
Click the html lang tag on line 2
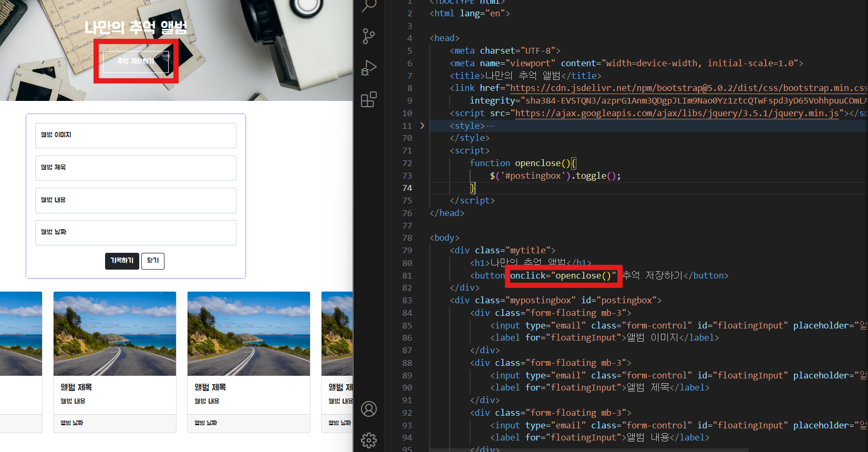470,13
